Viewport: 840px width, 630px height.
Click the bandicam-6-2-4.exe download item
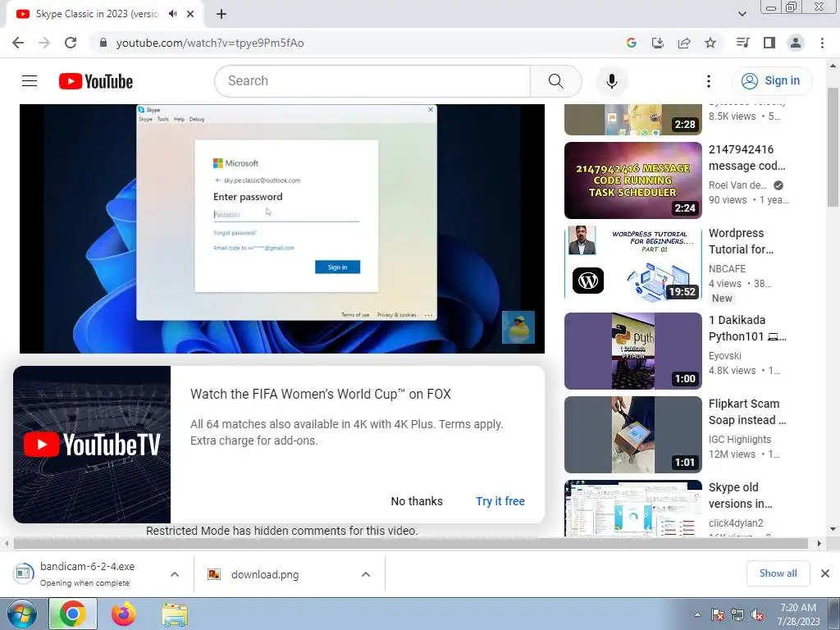(x=87, y=574)
